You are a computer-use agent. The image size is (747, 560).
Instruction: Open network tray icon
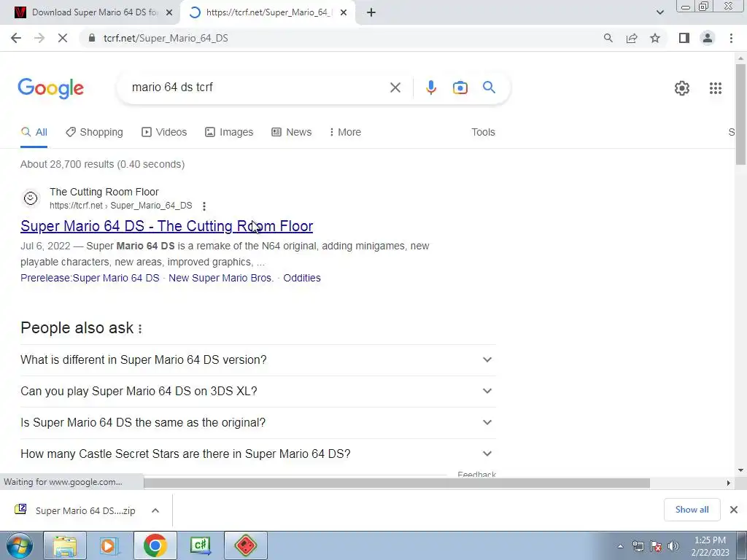(638, 546)
